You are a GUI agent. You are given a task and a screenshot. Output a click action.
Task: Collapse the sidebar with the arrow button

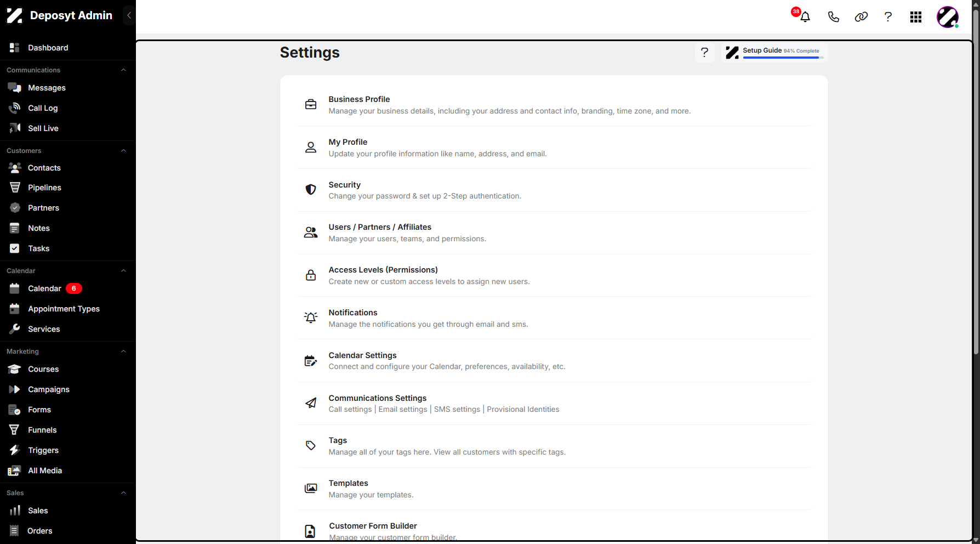129,15
